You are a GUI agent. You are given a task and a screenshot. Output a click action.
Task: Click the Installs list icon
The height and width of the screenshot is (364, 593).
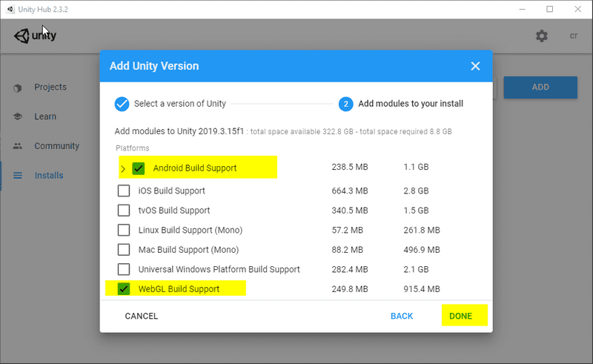coord(17,176)
